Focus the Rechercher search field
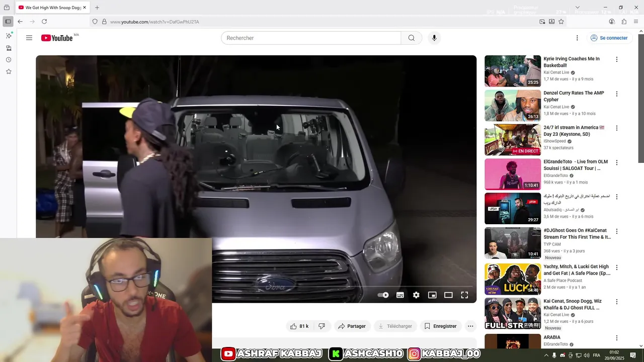 pyautogui.click(x=311, y=38)
